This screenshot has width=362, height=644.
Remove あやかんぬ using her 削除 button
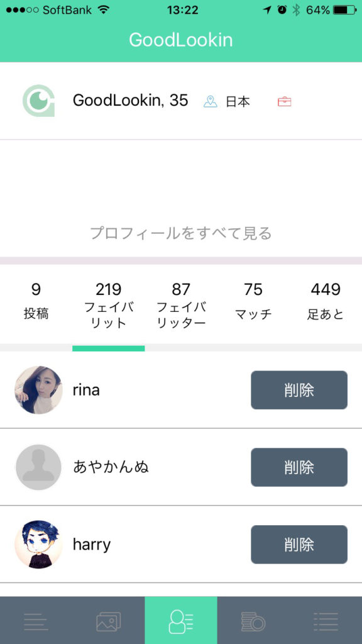299,467
